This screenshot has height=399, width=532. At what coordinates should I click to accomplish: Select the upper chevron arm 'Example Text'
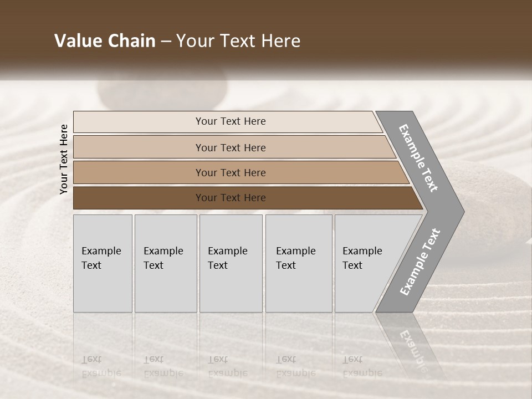418,158
